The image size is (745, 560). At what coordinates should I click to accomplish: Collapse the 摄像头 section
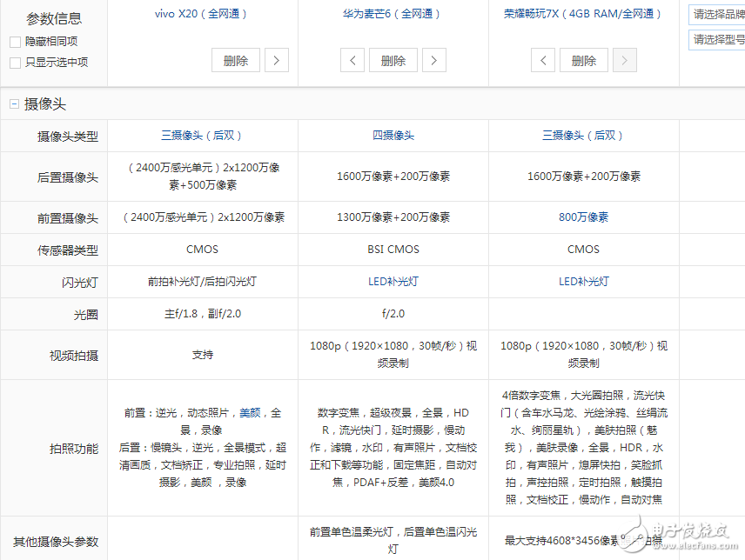pos(14,104)
